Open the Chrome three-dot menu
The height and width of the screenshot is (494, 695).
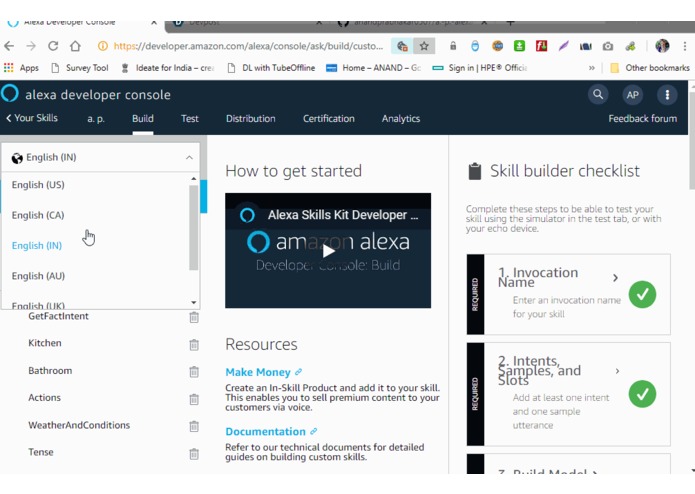[x=685, y=46]
